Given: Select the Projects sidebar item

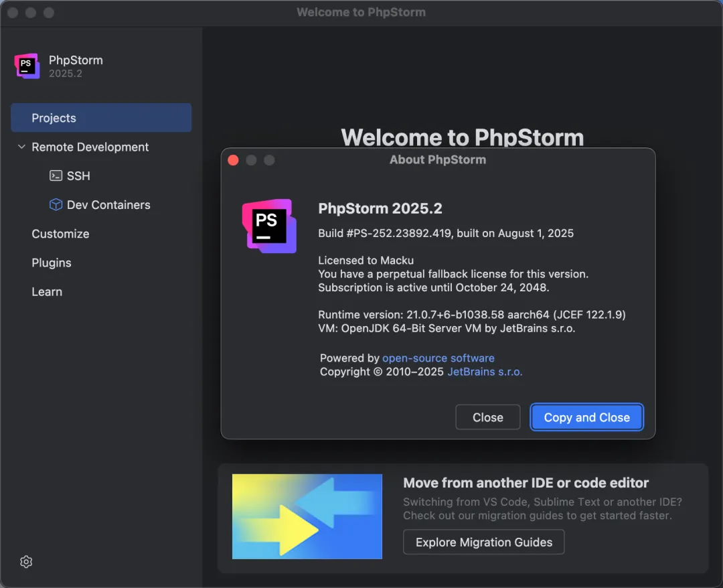Looking at the screenshot, I should 101,118.
